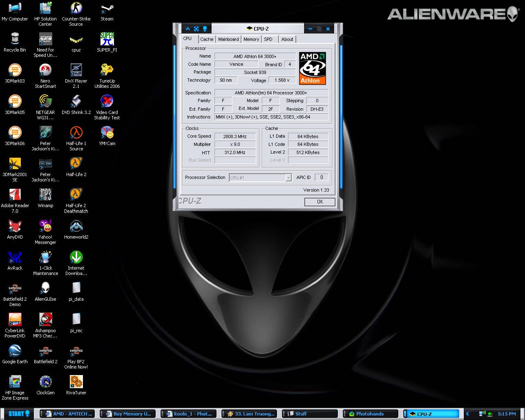Launch 1-Click Maintenance shortcut
This screenshot has width=525, height=420.
[45, 264]
